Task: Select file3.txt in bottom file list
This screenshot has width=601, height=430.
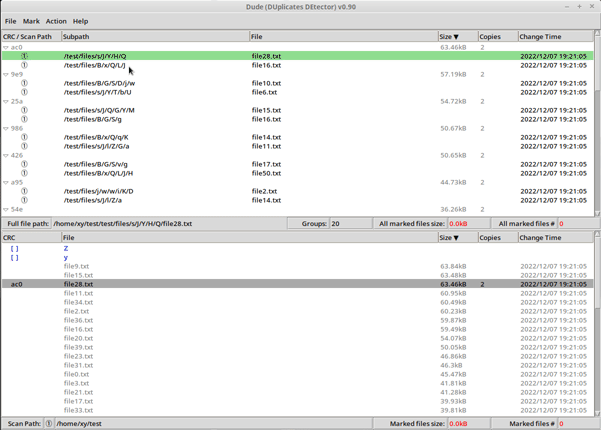Action: coord(76,383)
